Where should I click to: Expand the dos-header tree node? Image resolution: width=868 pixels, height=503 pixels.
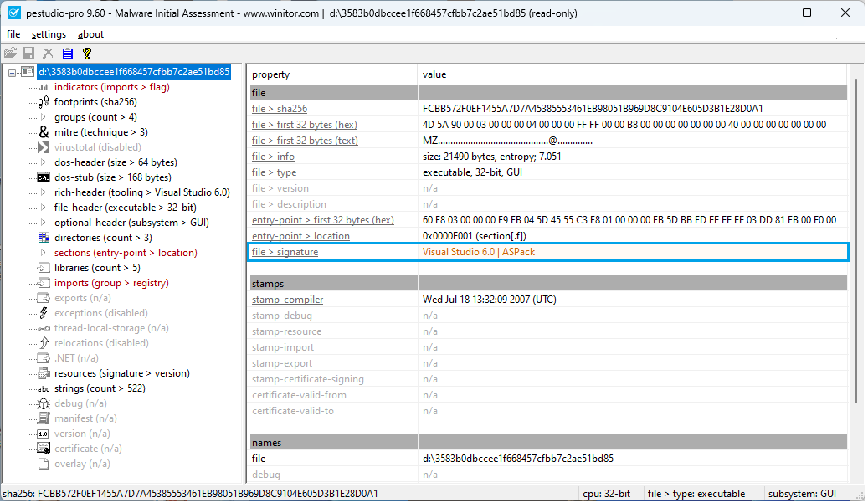(x=44, y=162)
